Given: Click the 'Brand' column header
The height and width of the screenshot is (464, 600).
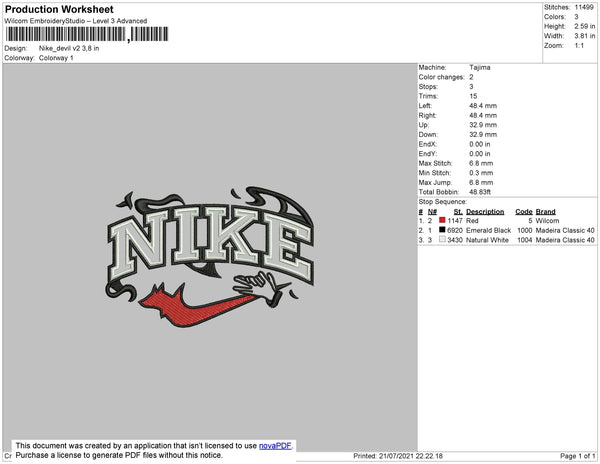Looking at the screenshot, I should pos(546,212).
